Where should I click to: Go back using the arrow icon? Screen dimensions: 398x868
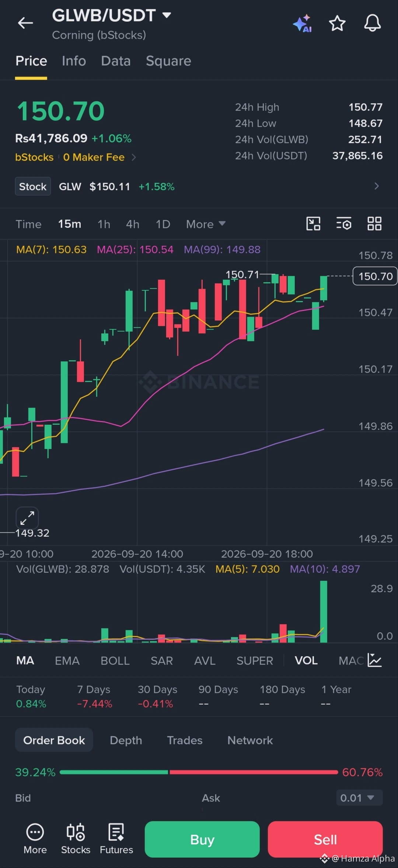[25, 23]
